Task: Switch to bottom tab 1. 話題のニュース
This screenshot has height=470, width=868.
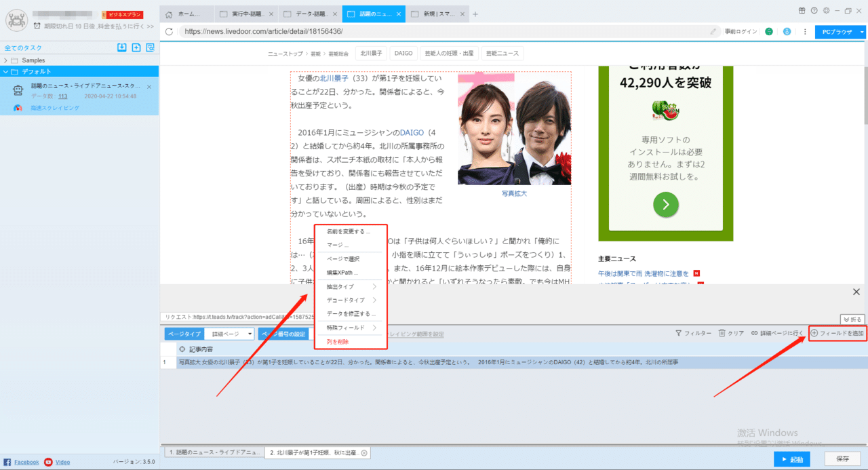Action: tap(214, 452)
